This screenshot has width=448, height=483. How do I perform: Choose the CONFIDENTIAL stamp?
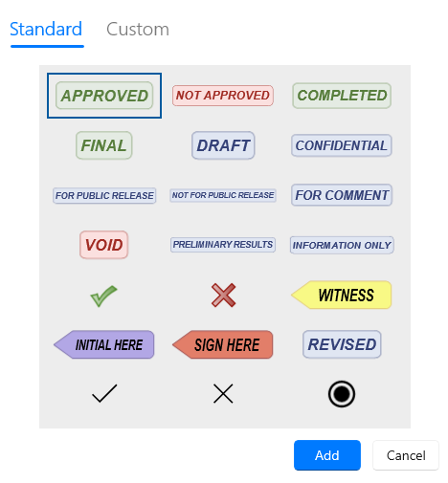pyautogui.click(x=342, y=145)
